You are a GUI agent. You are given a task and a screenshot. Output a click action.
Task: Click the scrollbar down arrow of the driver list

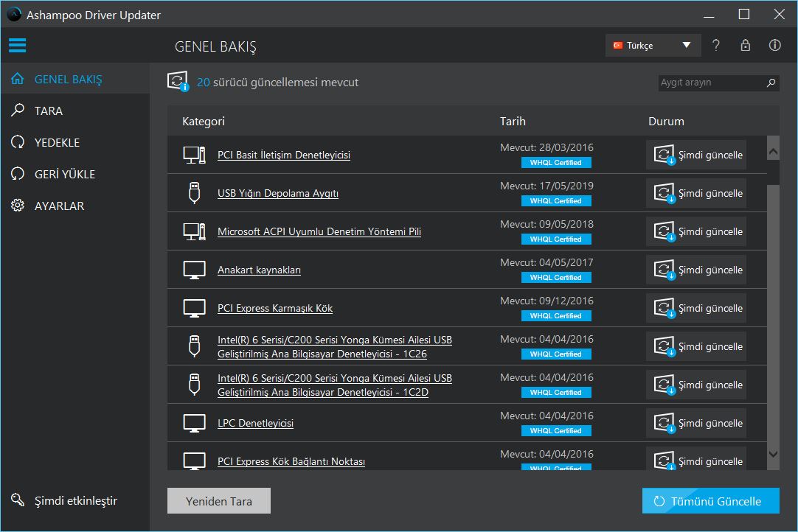(x=773, y=454)
